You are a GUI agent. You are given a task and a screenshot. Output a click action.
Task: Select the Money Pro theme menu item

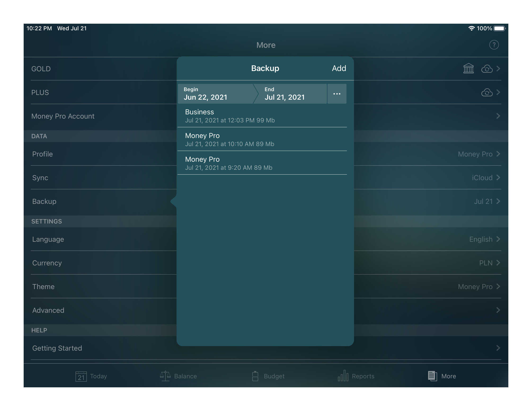pos(266,286)
